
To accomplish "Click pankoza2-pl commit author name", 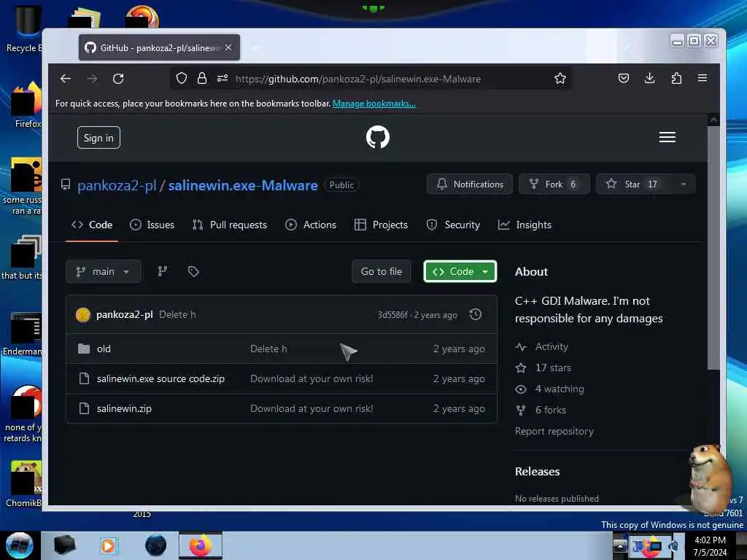I will tap(124, 315).
